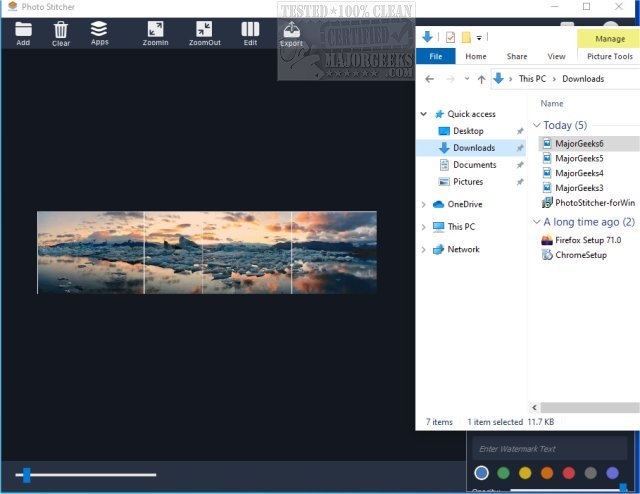Click the Up arrow in File Explorer

coord(481,79)
